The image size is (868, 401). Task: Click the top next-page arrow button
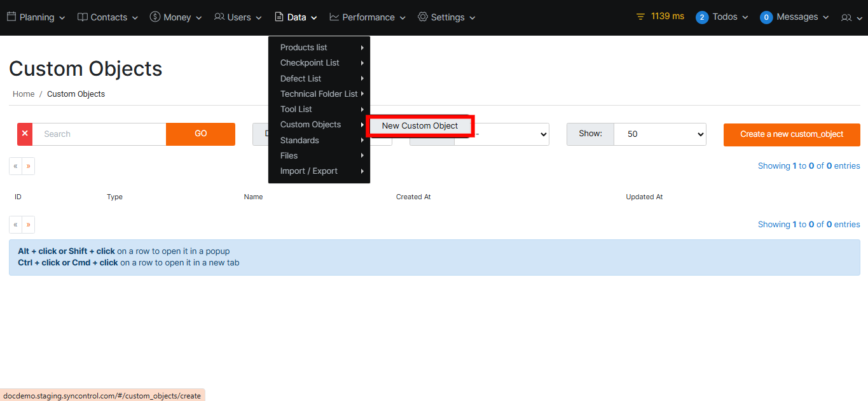(x=28, y=166)
